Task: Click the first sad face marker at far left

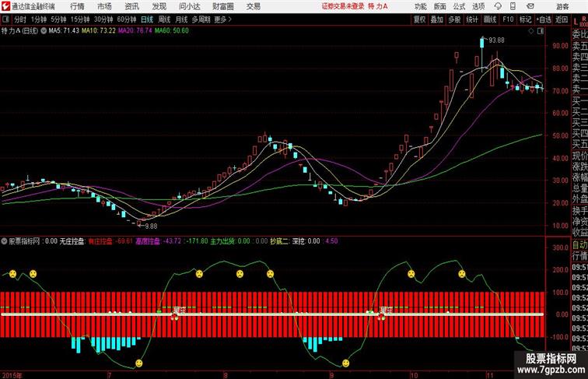Action: pos(12,274)
